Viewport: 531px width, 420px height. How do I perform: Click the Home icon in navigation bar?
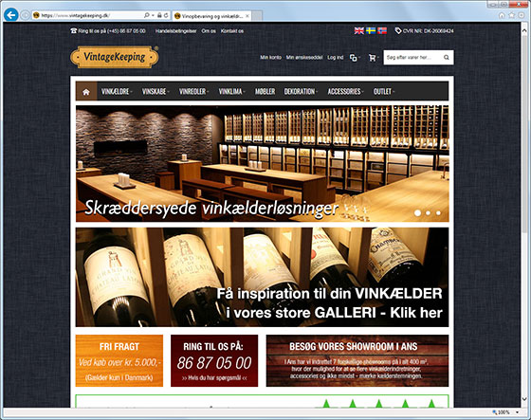[x=86, y=91]
